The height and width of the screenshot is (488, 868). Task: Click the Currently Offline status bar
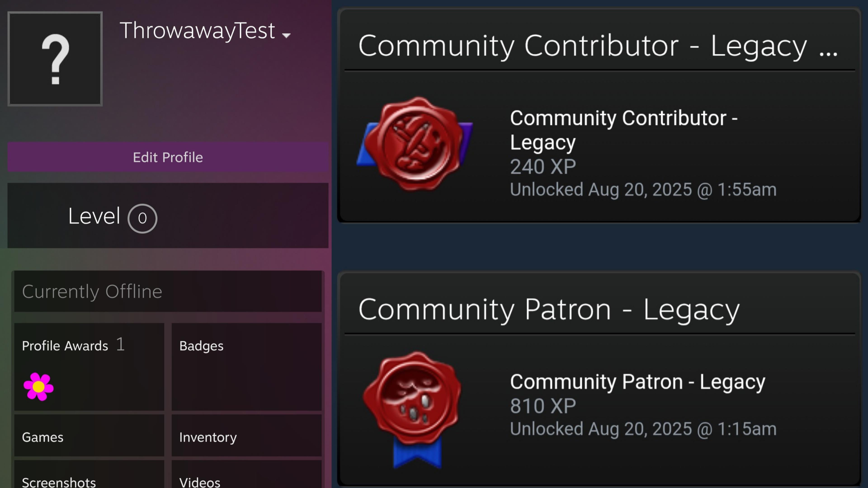(x=168, y=291)
